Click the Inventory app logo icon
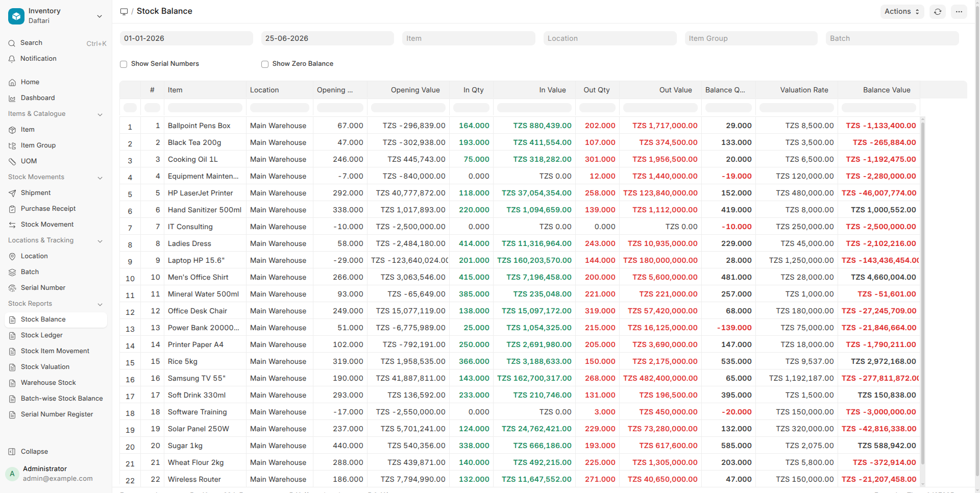This screenshot has width=980, height=493. tap(16, 16)
